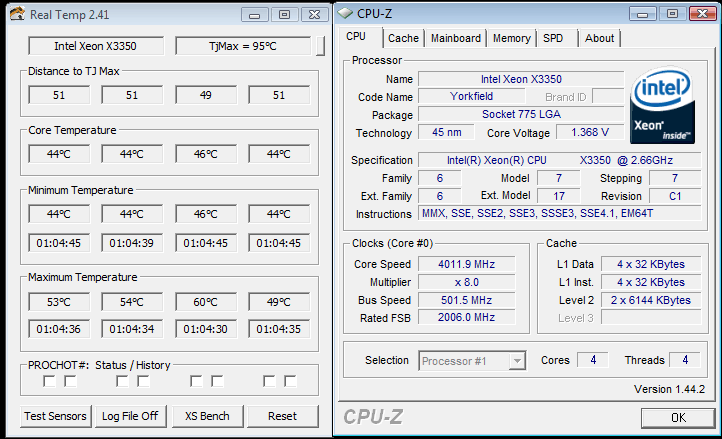Run the XS Bench benchmark
The width and height of the screenshot is (722, 439).
[x=207, y=416]
